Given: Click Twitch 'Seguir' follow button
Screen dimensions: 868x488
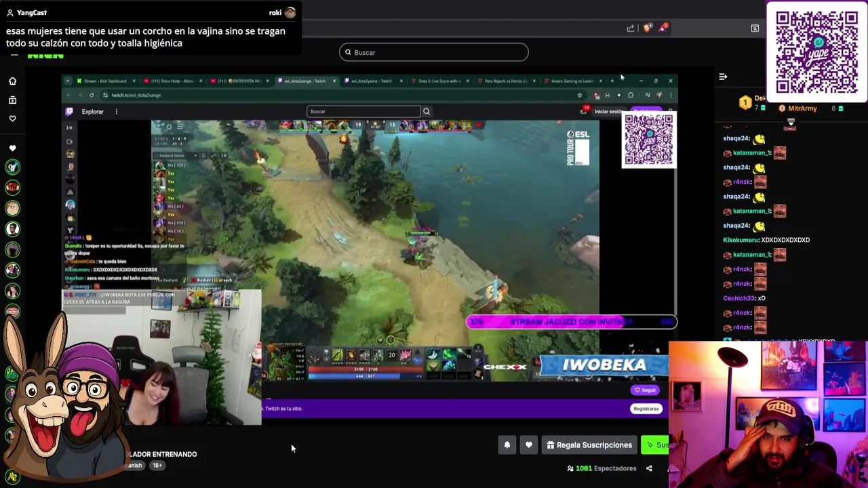Looking at the screenshot, I should coord(645,390).
